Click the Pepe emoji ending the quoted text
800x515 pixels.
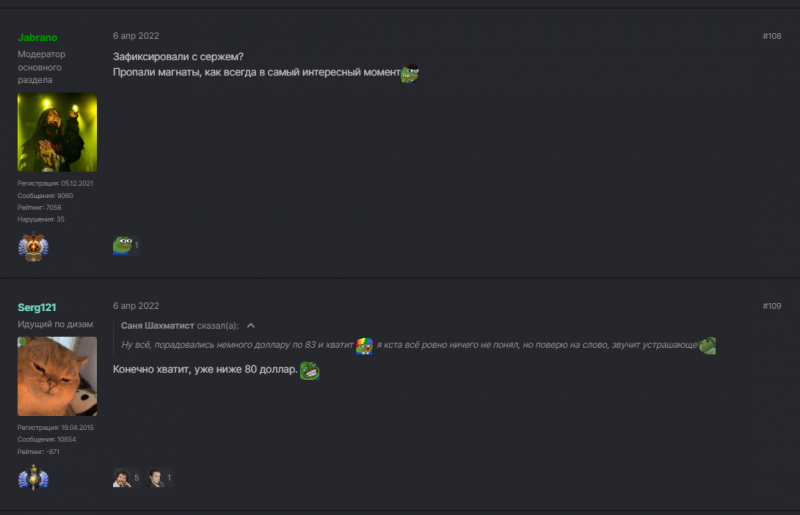point(707,345)
